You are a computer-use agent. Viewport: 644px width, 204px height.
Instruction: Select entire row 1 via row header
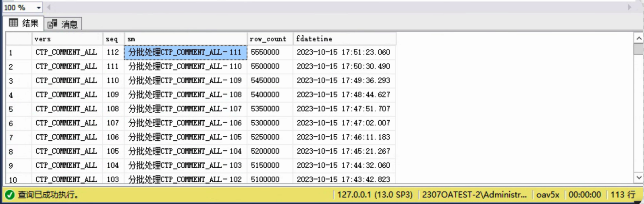[18, 53]
